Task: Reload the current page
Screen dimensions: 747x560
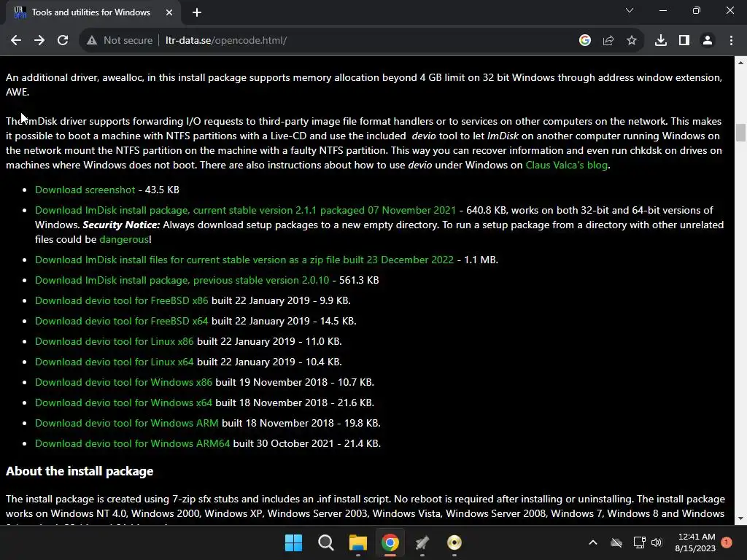Action: click(x=63, y=41)
